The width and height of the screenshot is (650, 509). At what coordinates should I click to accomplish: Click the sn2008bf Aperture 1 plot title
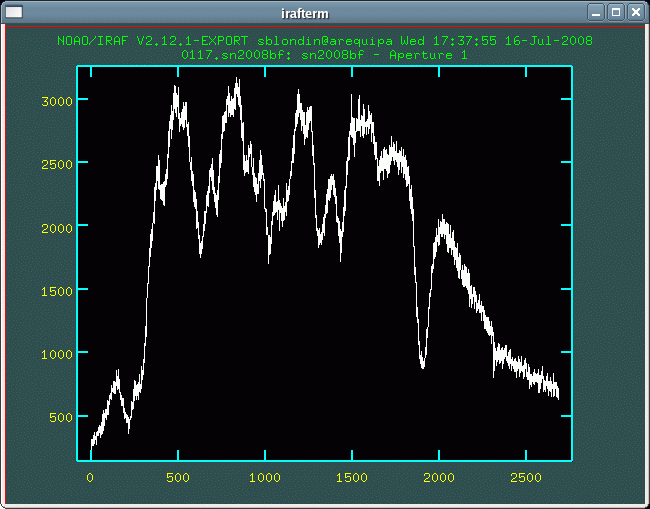click(324, 54)
